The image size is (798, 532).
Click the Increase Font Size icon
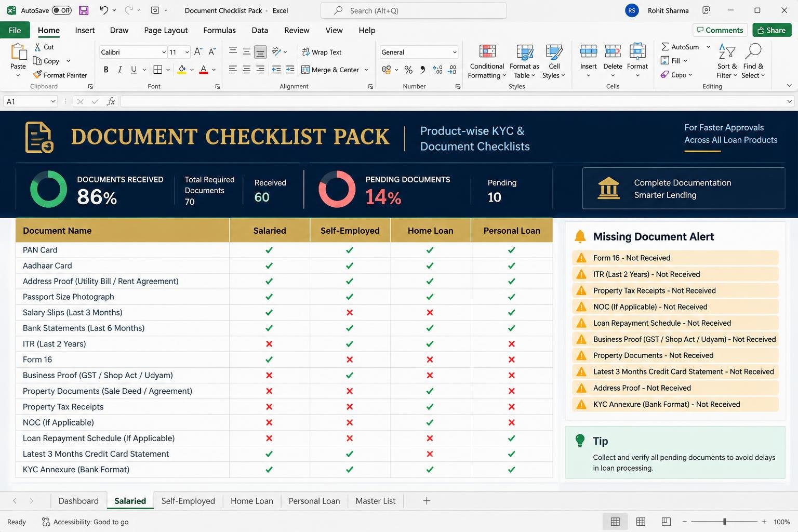pyautogui.click(x=198, y=52)
